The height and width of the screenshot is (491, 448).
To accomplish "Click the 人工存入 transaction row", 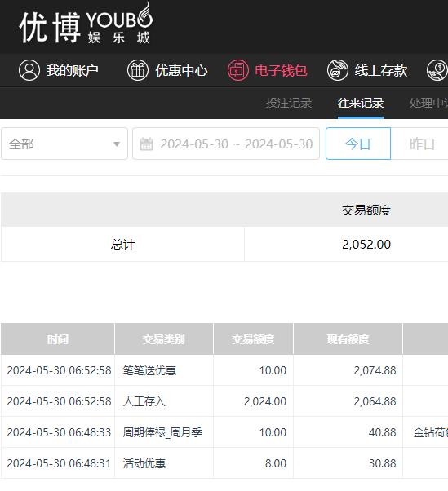I will [x=224, y=401].
